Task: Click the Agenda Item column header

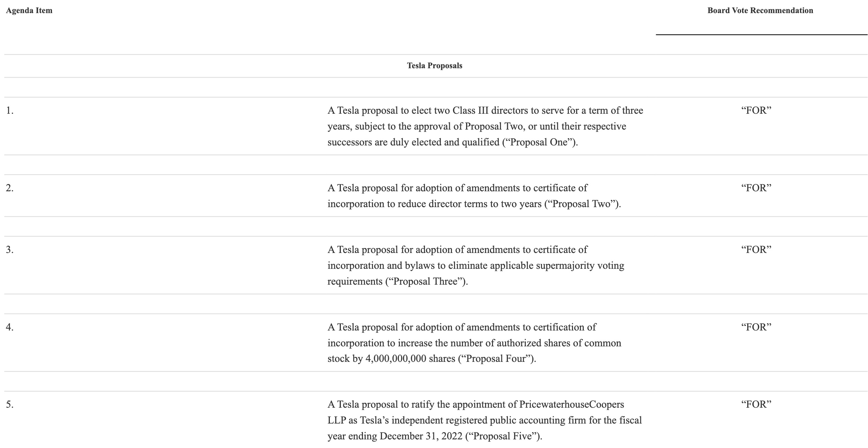Action: pos(29,11)
